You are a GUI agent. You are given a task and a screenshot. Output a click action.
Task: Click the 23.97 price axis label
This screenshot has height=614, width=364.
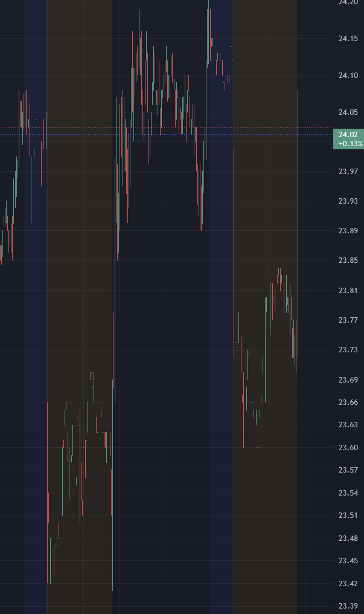348,172
